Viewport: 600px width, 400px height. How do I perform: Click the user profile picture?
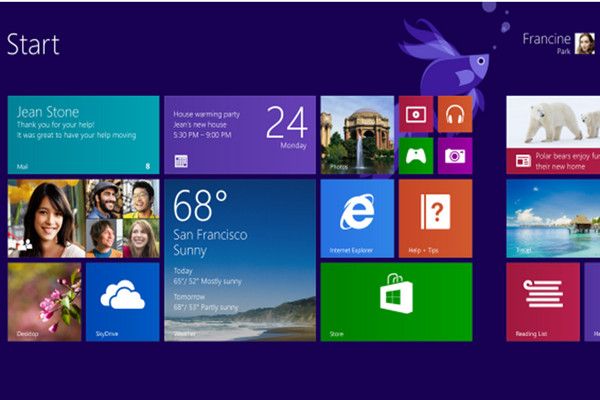583,42
